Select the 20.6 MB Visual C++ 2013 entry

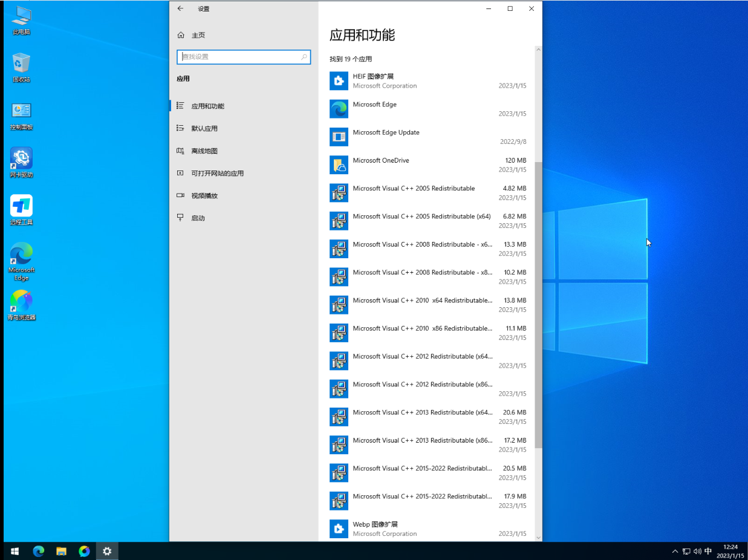428,417
